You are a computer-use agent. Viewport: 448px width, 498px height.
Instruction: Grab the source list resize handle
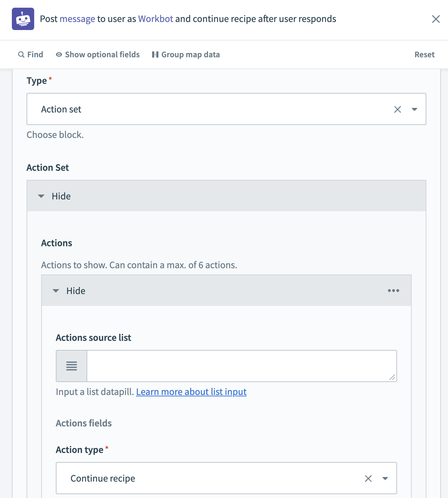pyautogui.click(x=393, y=378)
